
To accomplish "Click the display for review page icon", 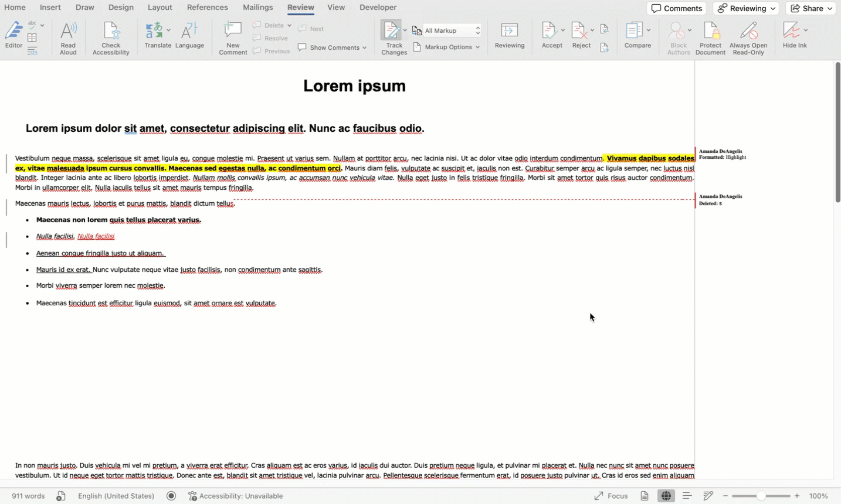I will [417, 30].
